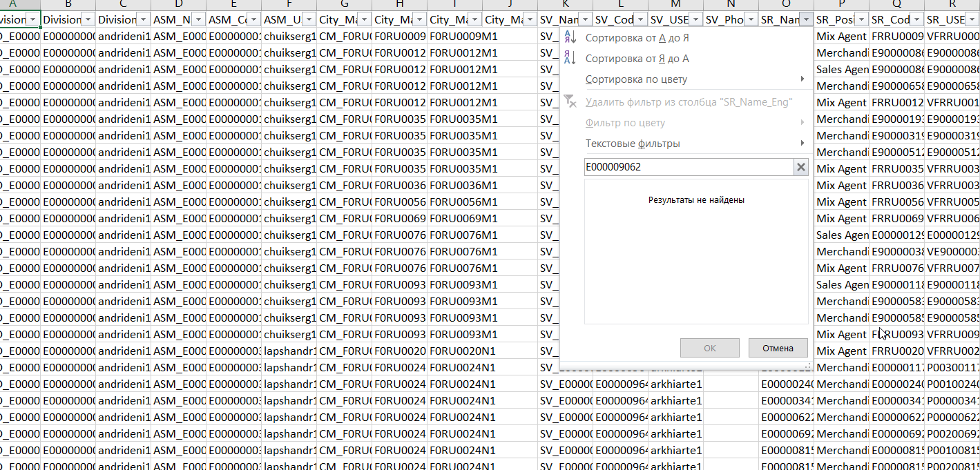The width and height of the screenshot is (980, 470).
Task: Select cell F0RU0036M1
Action: click(455, 185)
